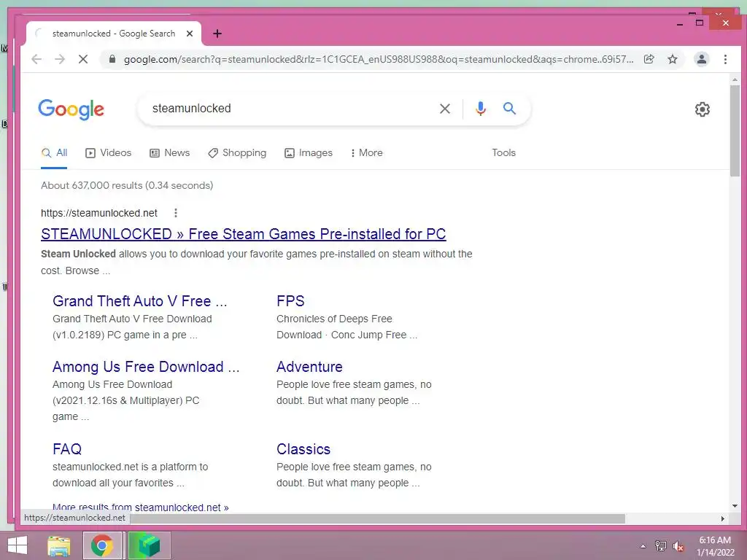
Task: Open the Chrome profile avatar
Action: click(701, 59)
